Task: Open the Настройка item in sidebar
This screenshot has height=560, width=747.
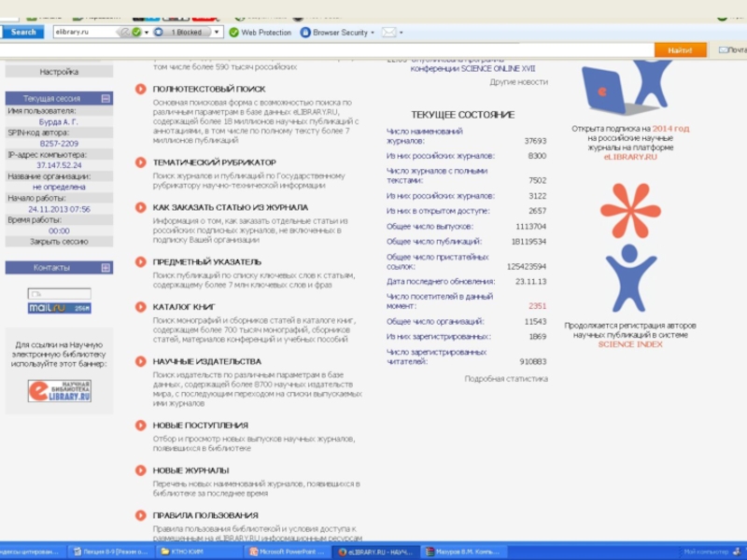Action: 59,72
